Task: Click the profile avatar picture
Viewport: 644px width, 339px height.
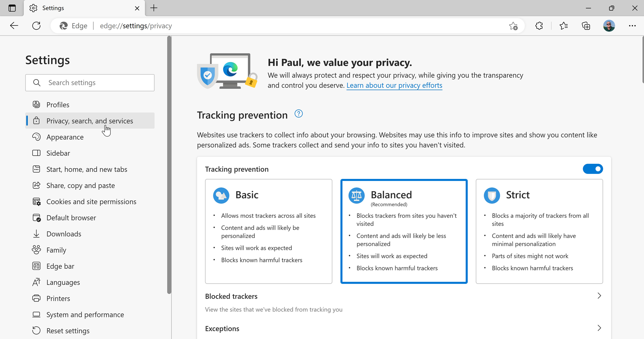Action: [609, 26]
